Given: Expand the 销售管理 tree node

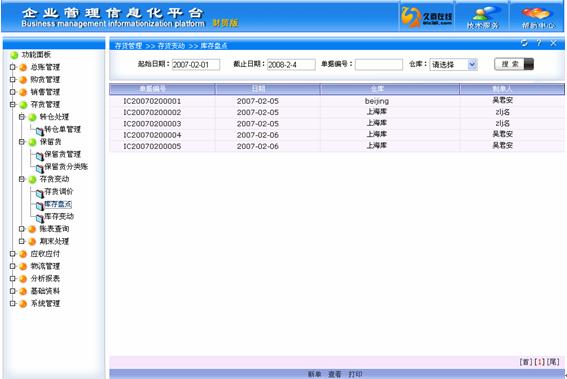Looking at the screenshot, I should coord(13,92).
